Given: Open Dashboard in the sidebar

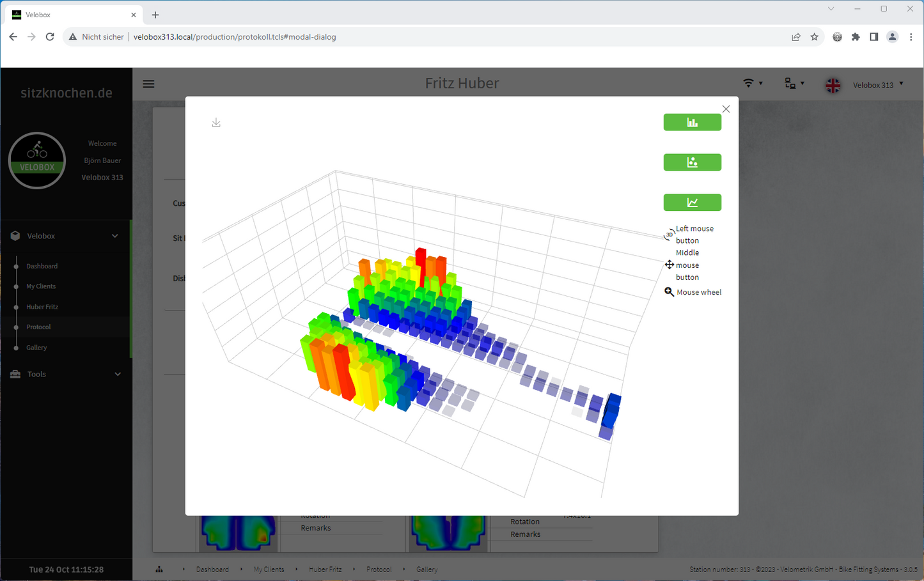Looking at the screenshot, I should point(42,266).
